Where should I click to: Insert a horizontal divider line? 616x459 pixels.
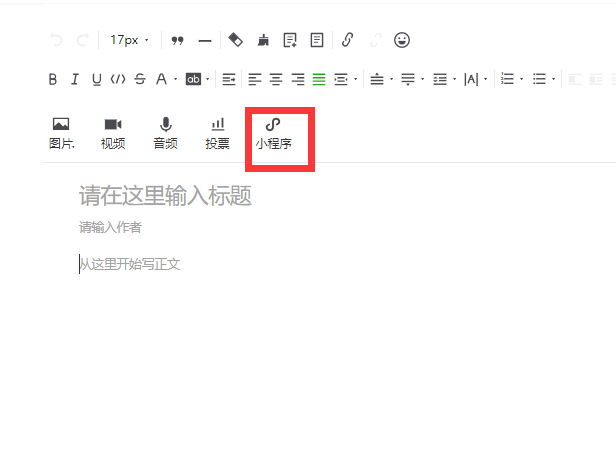pyautogui.click(x=205, y=40)
